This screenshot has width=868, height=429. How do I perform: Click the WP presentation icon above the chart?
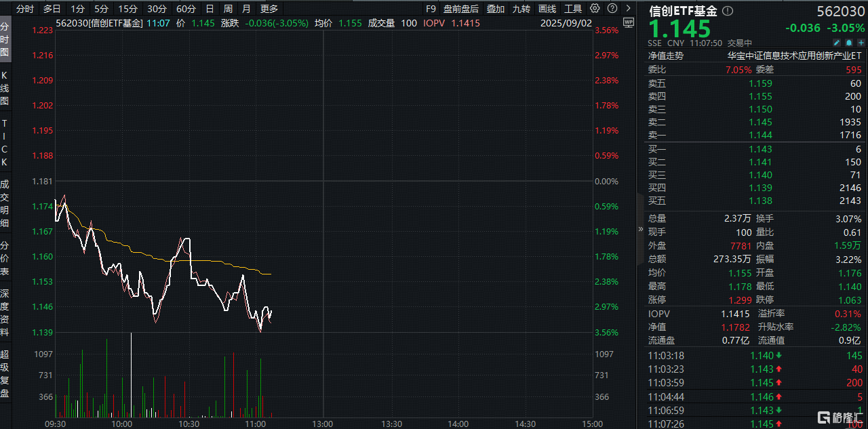(627, 22)
